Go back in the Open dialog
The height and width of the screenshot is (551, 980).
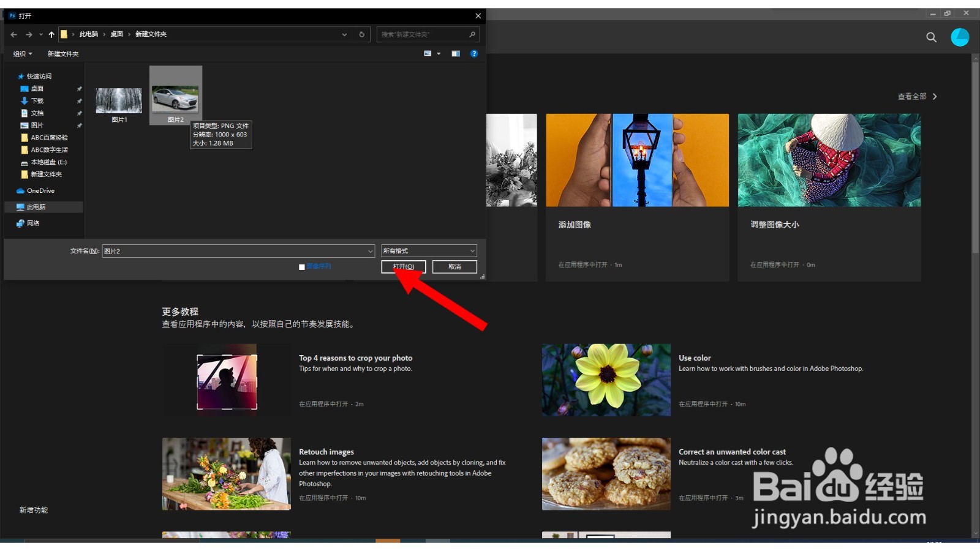(14, 34)
